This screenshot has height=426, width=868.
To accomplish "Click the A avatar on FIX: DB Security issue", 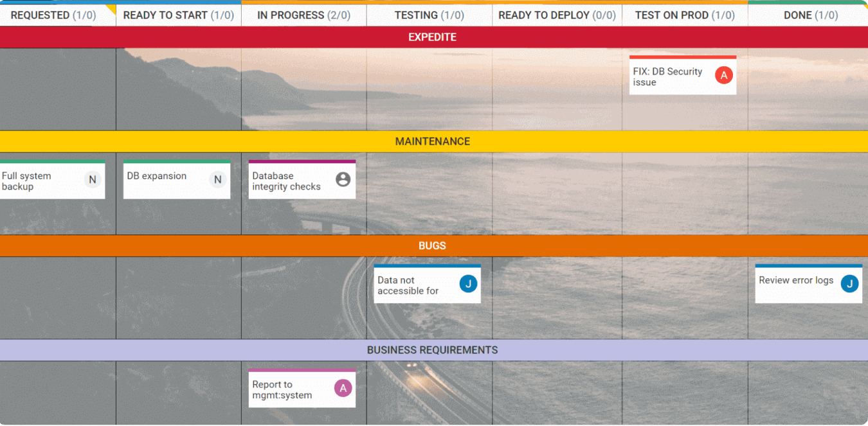I will [723, 75].
